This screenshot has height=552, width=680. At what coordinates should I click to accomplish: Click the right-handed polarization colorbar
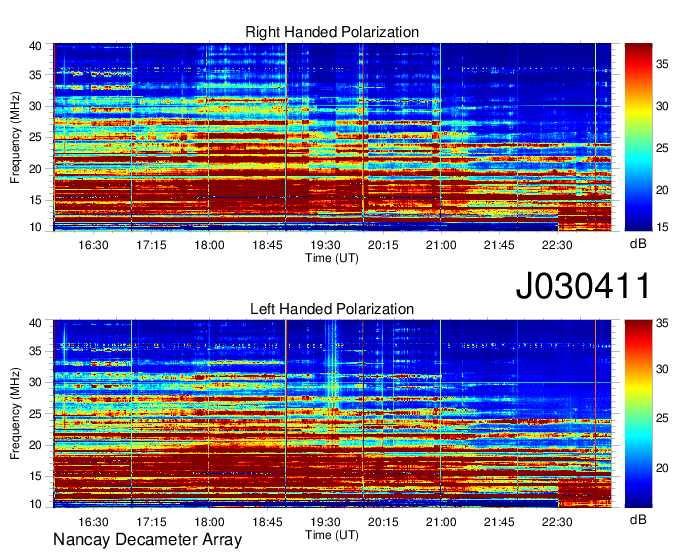tap(638, 137)
